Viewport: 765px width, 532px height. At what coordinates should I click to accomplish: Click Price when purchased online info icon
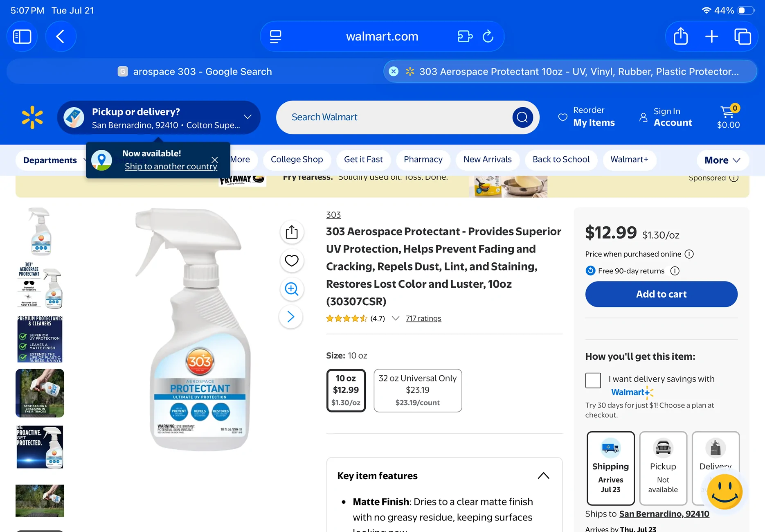pyautogui.click(x=689, y=254)
